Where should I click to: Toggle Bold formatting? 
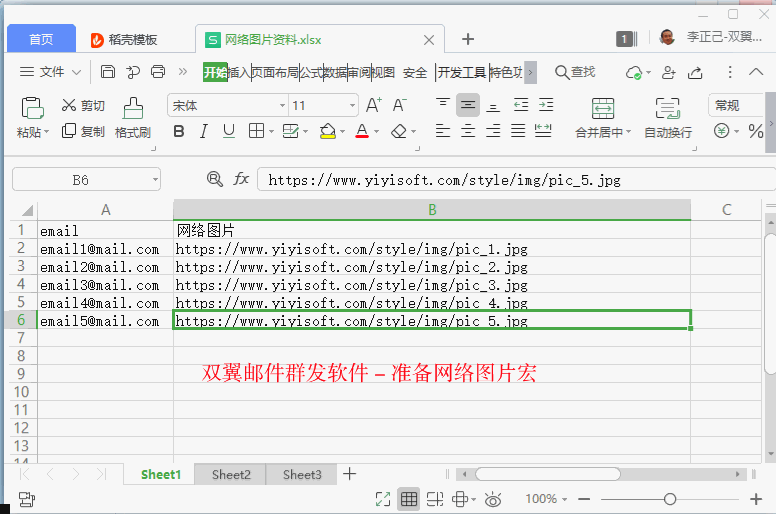(x=179, y=132)
